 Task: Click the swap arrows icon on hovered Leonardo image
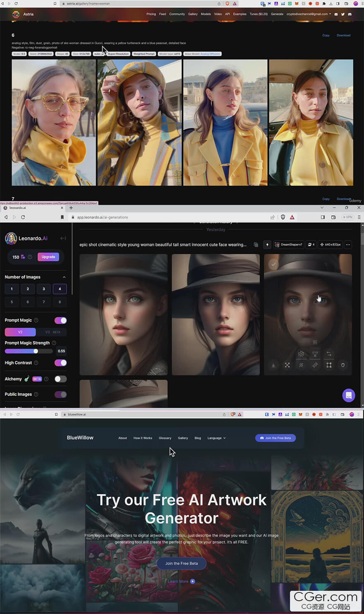point(329,354)
